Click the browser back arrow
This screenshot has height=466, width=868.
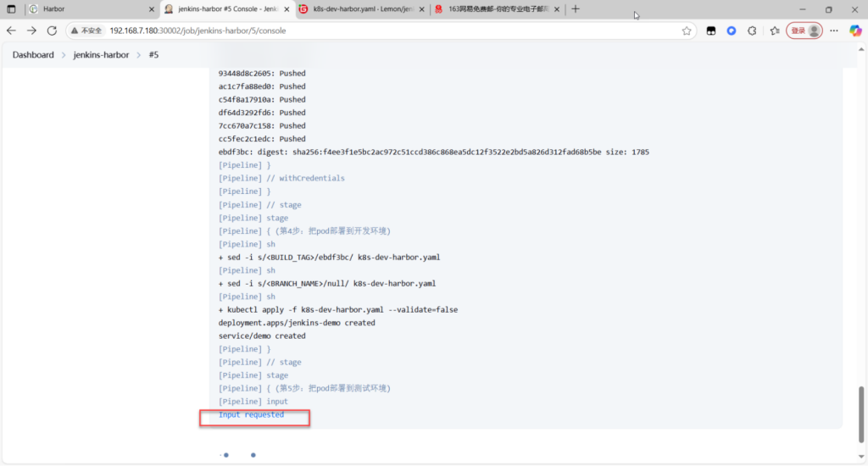tap(11, 31)
